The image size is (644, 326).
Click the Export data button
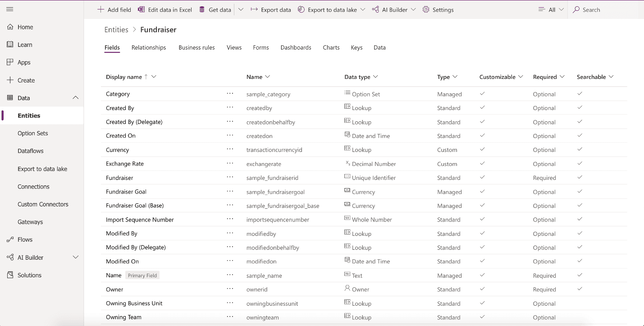[x=271, y=10]
